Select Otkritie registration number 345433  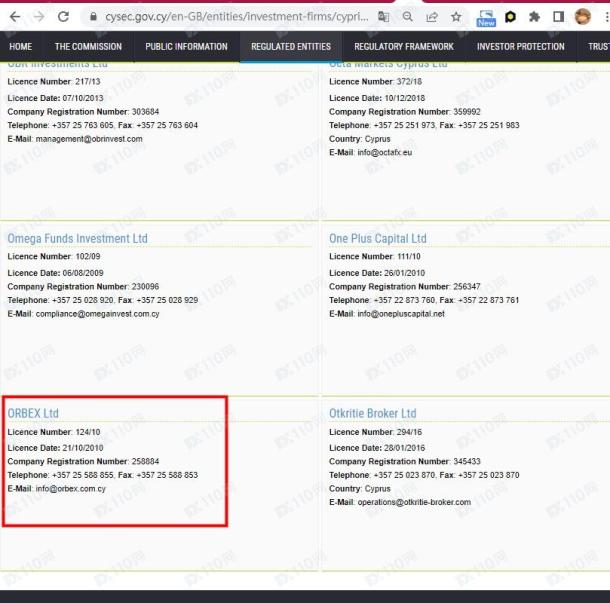click(467, 461)
